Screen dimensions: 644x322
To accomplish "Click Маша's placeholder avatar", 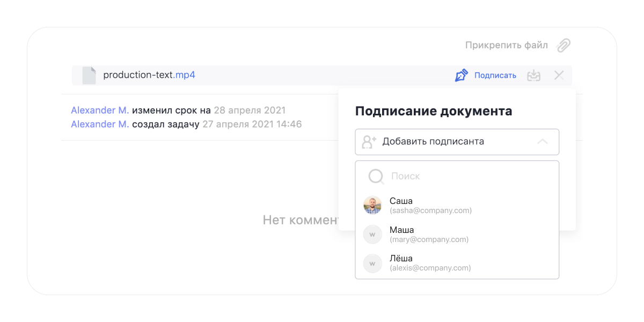I will [372, 235].
